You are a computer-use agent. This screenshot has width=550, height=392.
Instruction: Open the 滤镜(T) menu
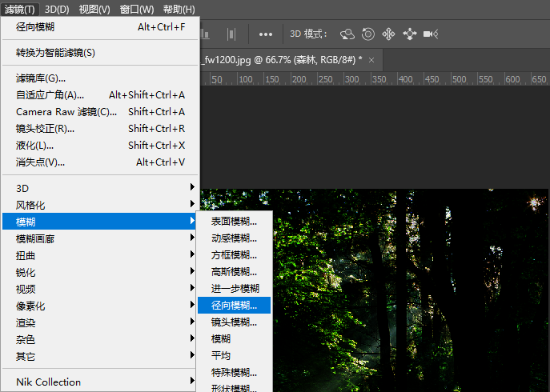(x=20, y=9)
